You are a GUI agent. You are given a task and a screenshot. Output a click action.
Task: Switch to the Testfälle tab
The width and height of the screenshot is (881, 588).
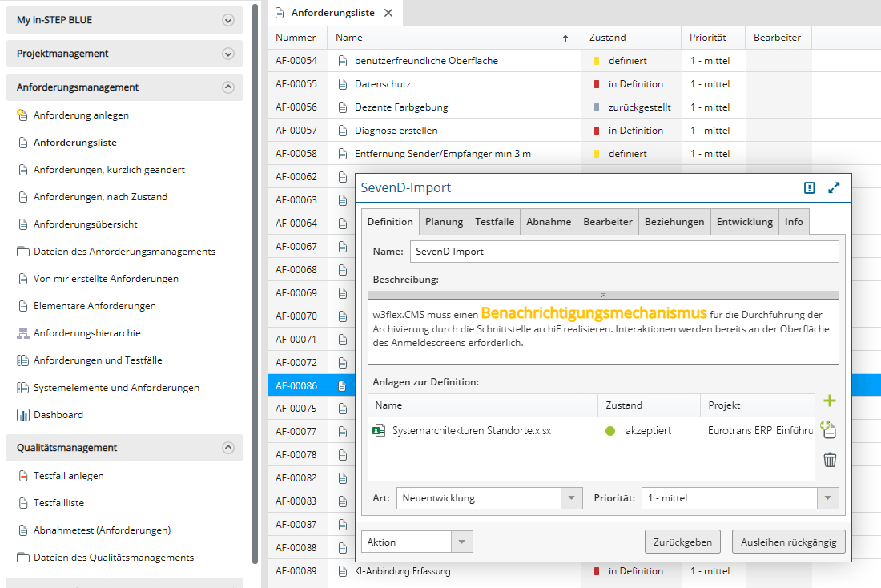click(494, 222)
